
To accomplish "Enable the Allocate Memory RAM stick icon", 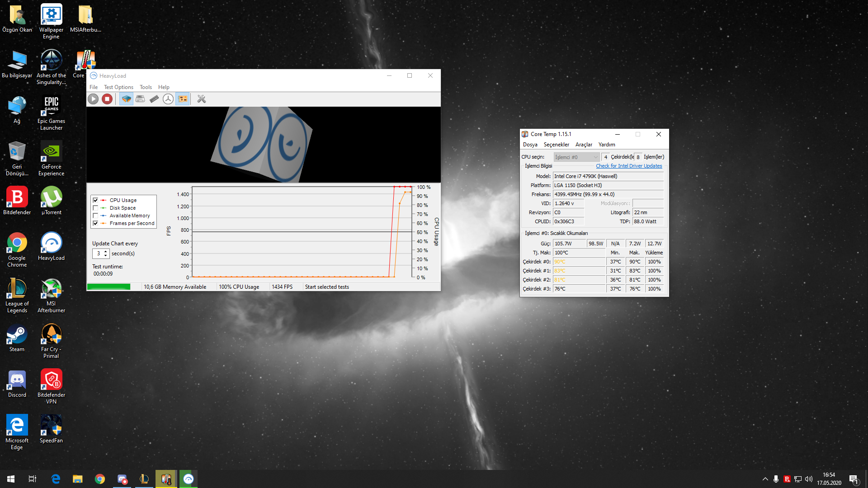I will tap(154, 99).
